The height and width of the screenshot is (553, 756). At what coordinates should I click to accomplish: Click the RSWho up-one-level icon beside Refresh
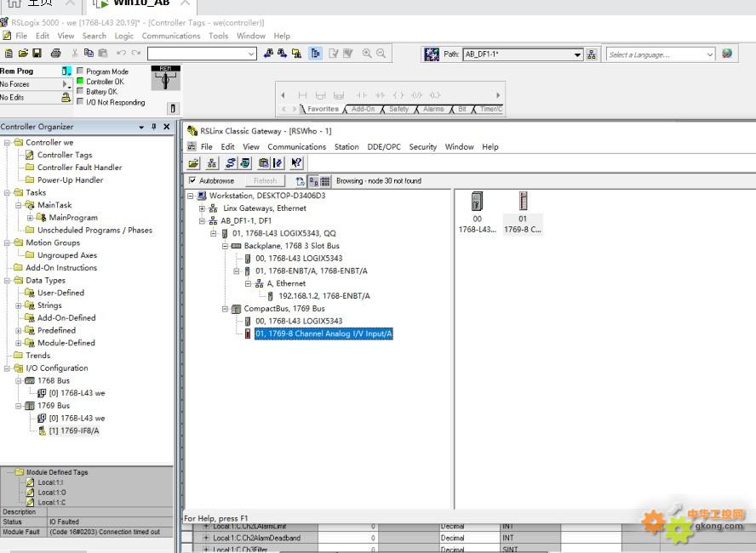coord(300,181)
